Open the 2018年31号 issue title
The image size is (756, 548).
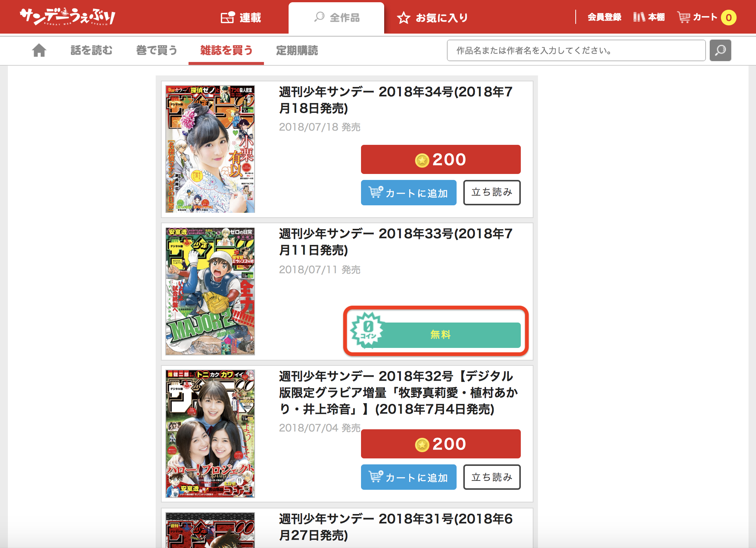click(x=396, y=527)
